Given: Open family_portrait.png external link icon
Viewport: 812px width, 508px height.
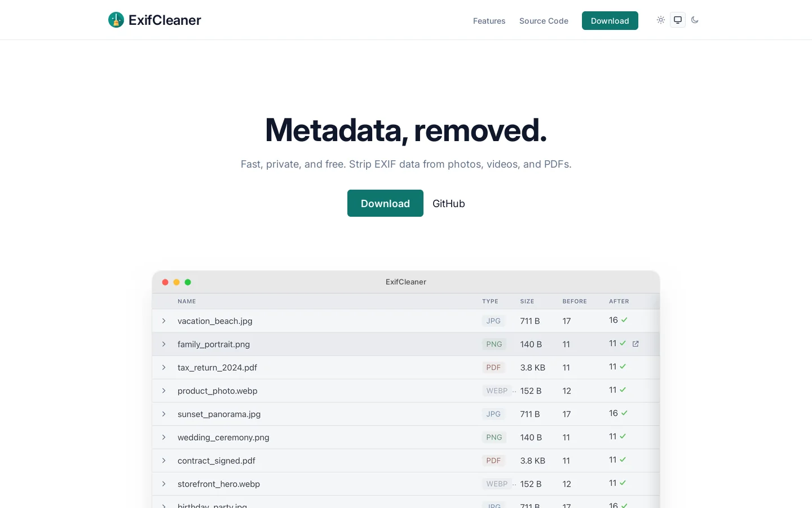Looking at the screenshot, I should [636, 344].
